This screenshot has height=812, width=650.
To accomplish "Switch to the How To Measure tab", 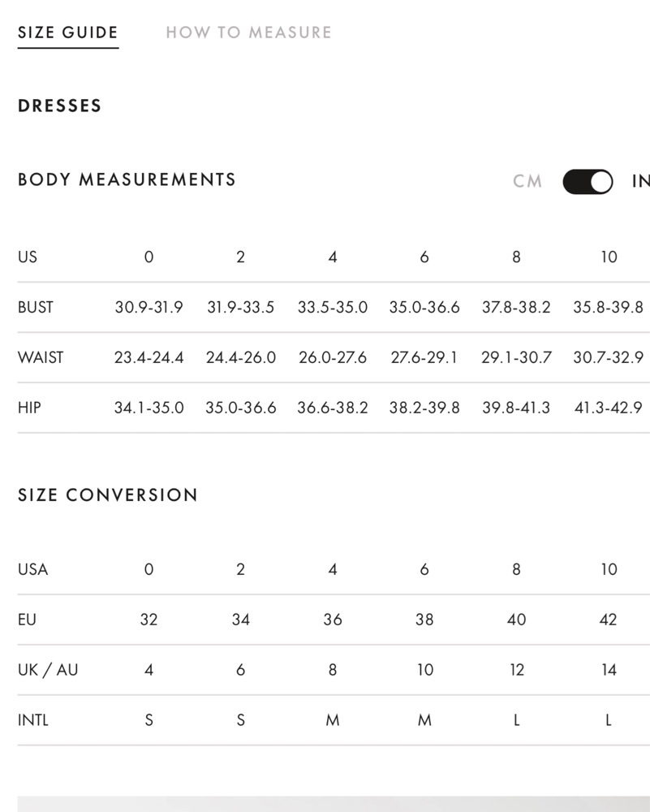I will (248, 32).
